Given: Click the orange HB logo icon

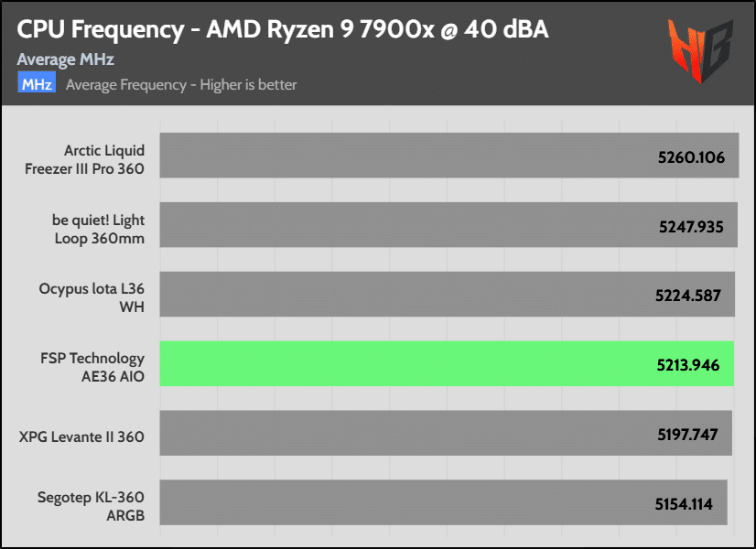Looking at the screenshot, I should click(x=700, y=49).
